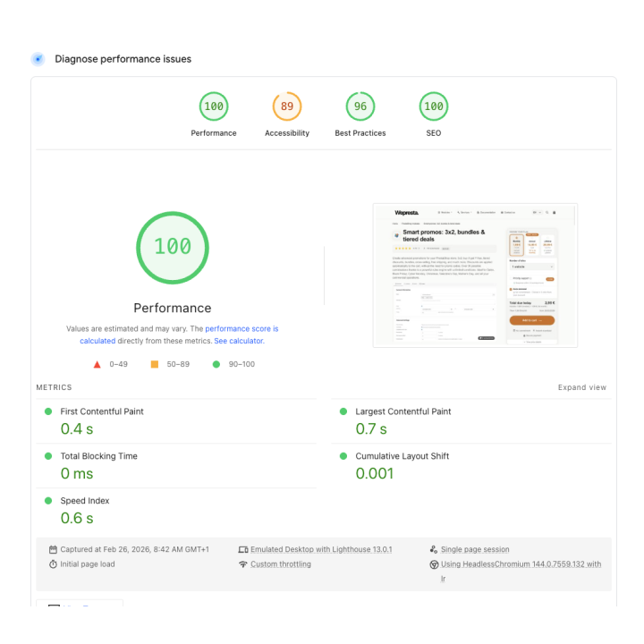644x644 pixels.
Task: Click the wifi icon beside Custom throttling
Action: pos(243,564)
